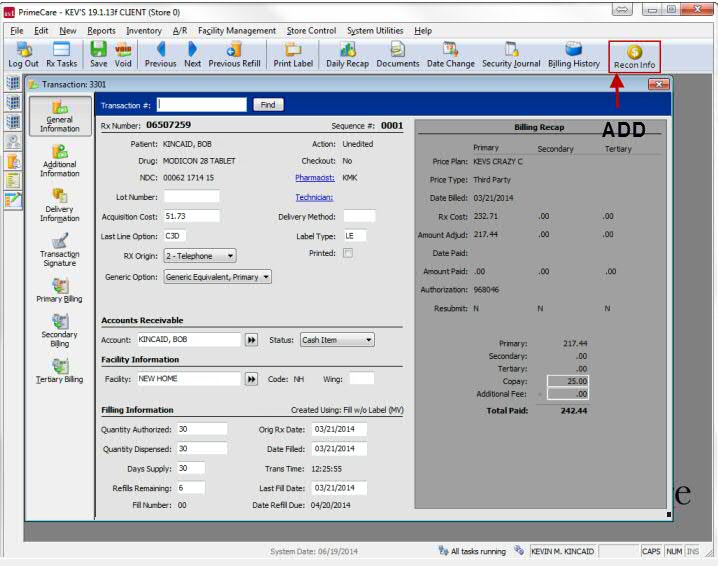Open the System Utilities menu
Image resolution: width=718 pixels, height=566 pixels.
375,31
